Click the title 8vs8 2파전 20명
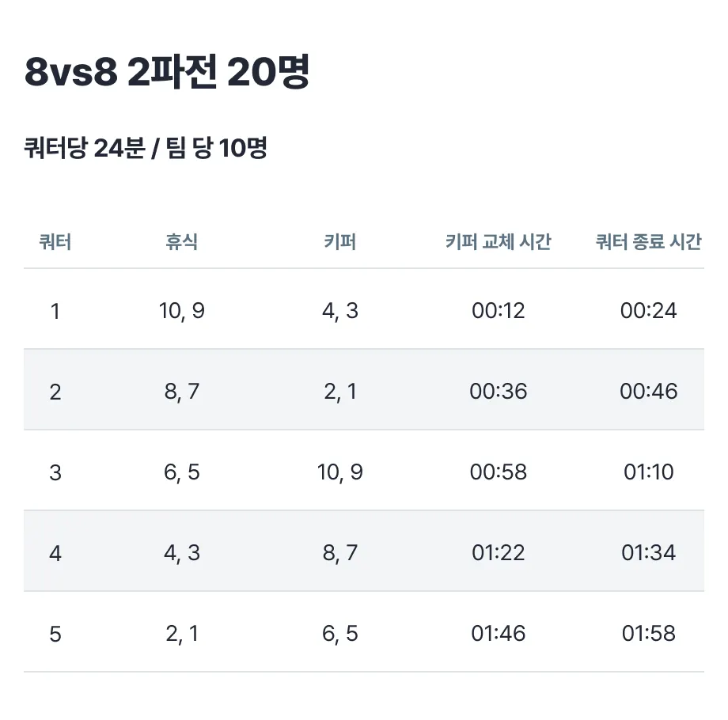This screenshot has height=720, width=728. pyautogui.click(x=167, y=72)
